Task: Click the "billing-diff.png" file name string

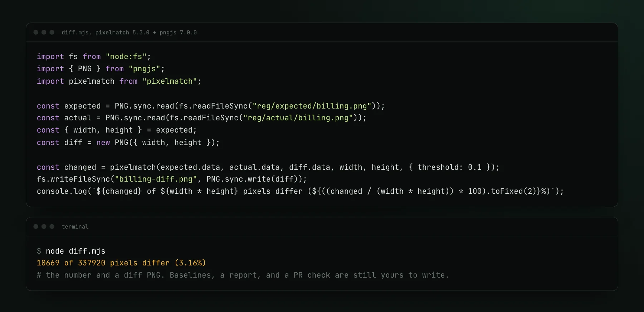Action: click(156, 179)
